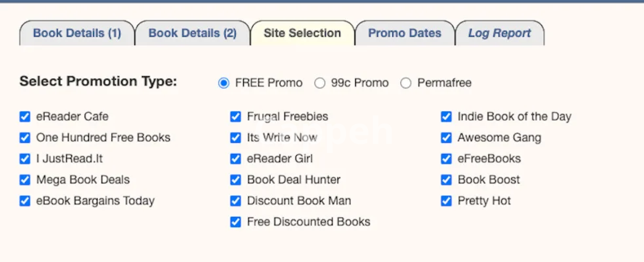644x262 pixels.
Task: Switch to Book Details (2) tab
Action: pyautogui.click(x=192, y=33)
